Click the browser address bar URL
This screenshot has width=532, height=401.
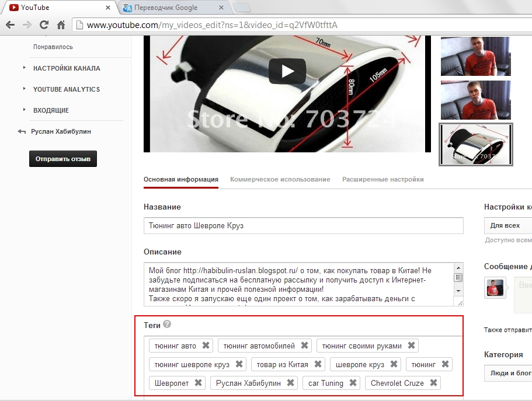click(212, 25)
